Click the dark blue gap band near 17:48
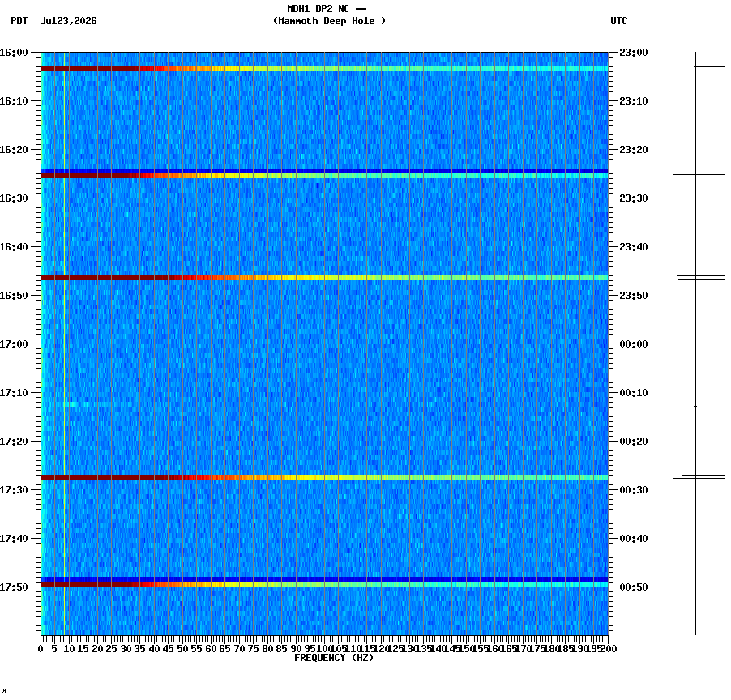This screenshot has height=700, width=731. (324, 579)
